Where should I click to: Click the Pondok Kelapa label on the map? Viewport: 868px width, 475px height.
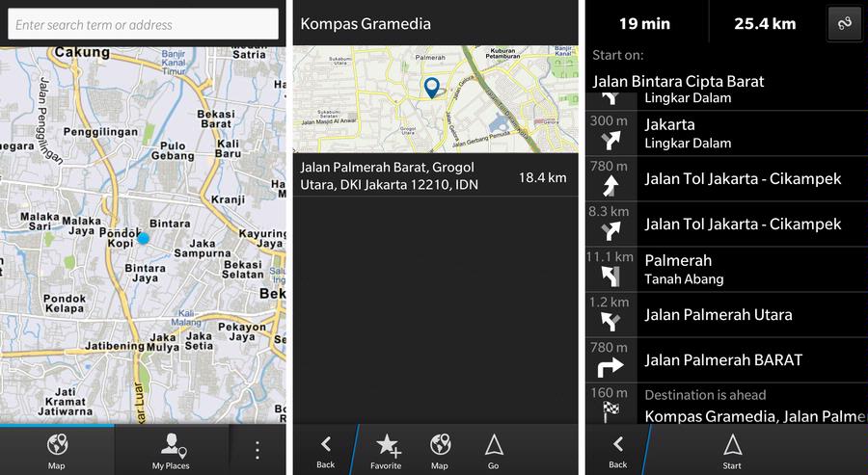click(65, 303)
